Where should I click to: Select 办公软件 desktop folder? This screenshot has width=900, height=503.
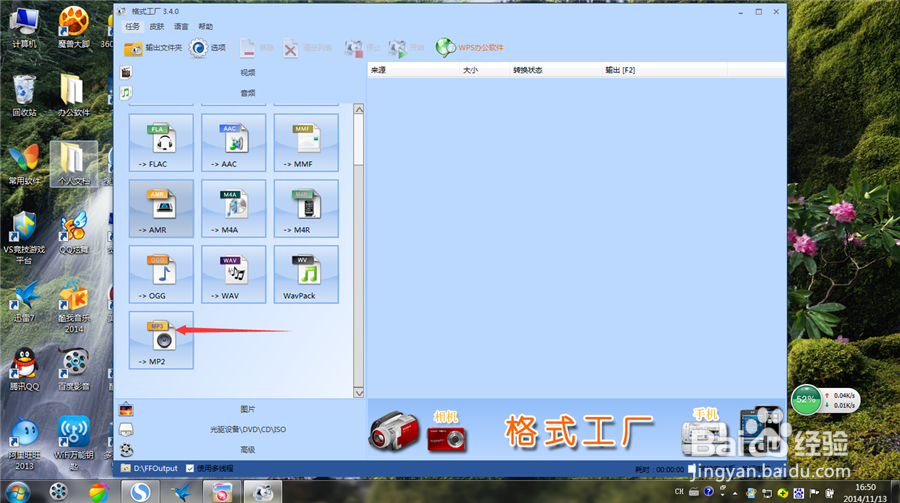(74, 96)
